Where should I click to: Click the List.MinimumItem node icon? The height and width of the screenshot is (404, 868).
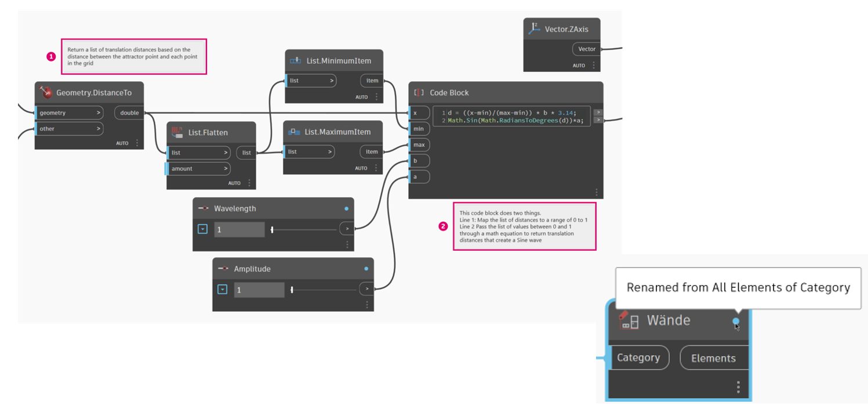click(295, 60)
